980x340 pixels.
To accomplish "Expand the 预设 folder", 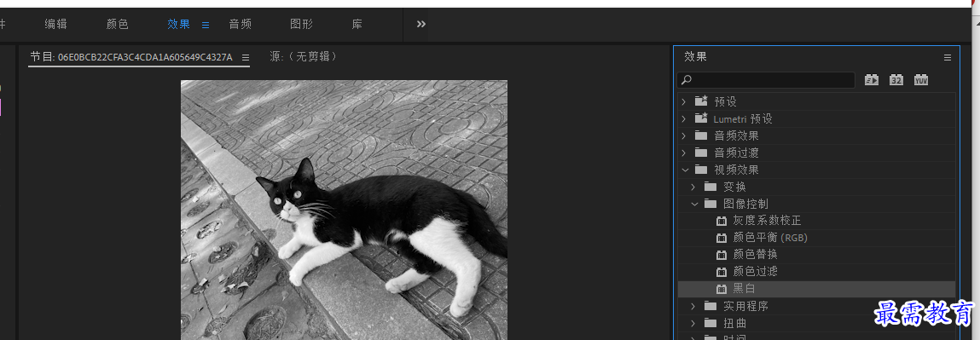I will point(684,101).
